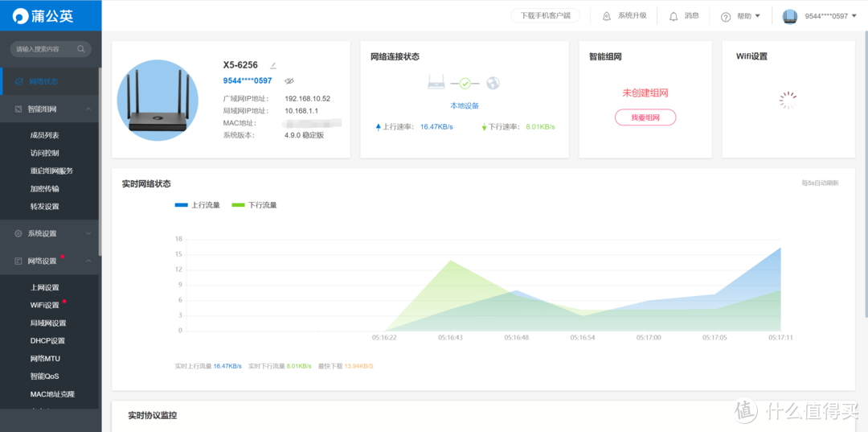
Task: Click the 我要组网 button
Action: [645, 117]
